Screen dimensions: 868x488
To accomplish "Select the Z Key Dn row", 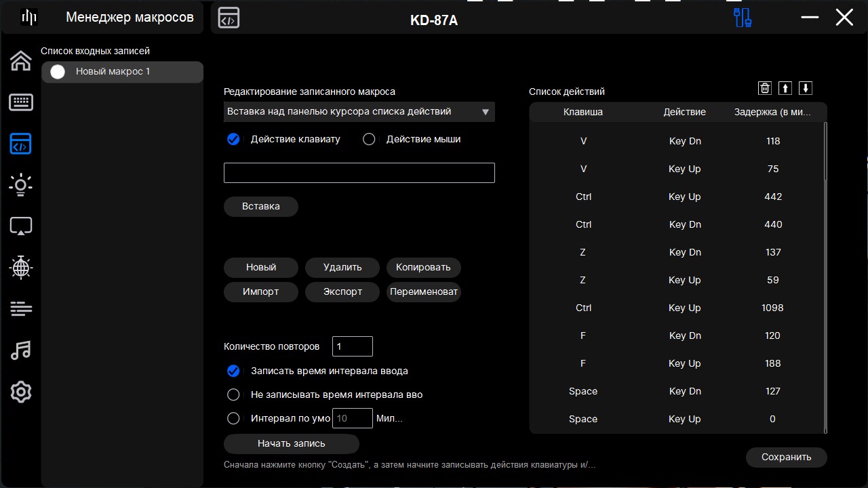I will click(x=676, y=252).
